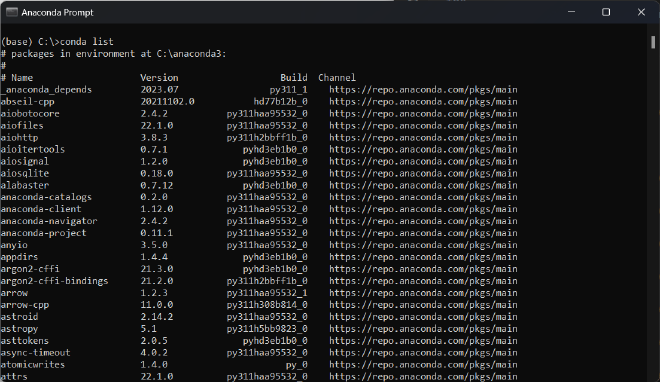The height and width of the screenshot is (382, 660).
Task: Click package name 'aioitertools'
Action: (33, 149)
